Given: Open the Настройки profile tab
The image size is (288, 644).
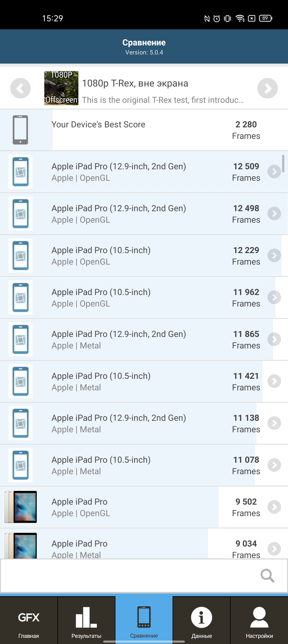Looking at the screenshot, I should click(259, 621).
